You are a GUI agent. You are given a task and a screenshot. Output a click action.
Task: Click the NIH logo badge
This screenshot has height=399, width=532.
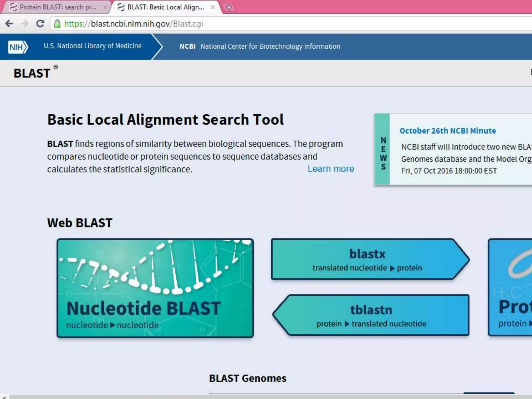click(18, 47)
